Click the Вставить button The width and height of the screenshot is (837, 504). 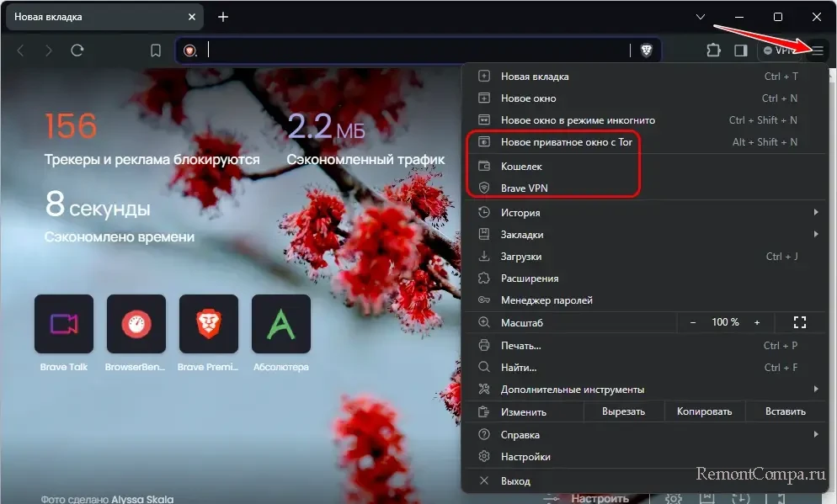pos(785,411)
